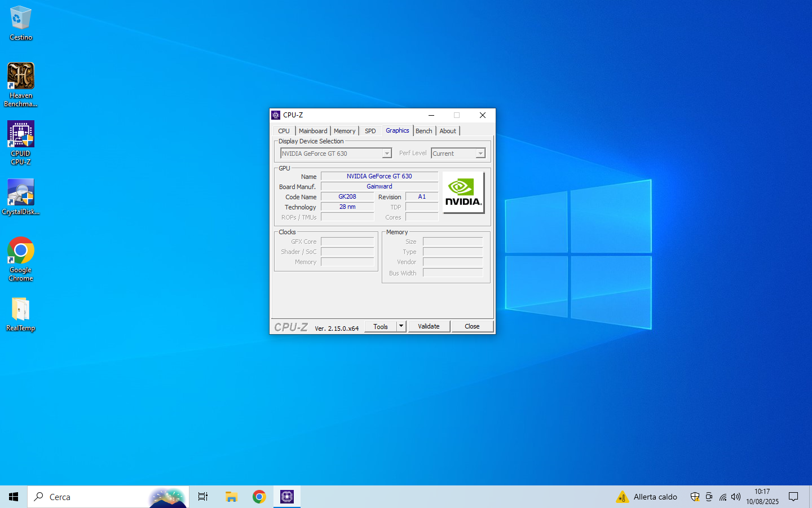Open File Explorer from the taskbar
Image resolution: width=812 pixels, height=508 pixels.
(x=231, y=497)
